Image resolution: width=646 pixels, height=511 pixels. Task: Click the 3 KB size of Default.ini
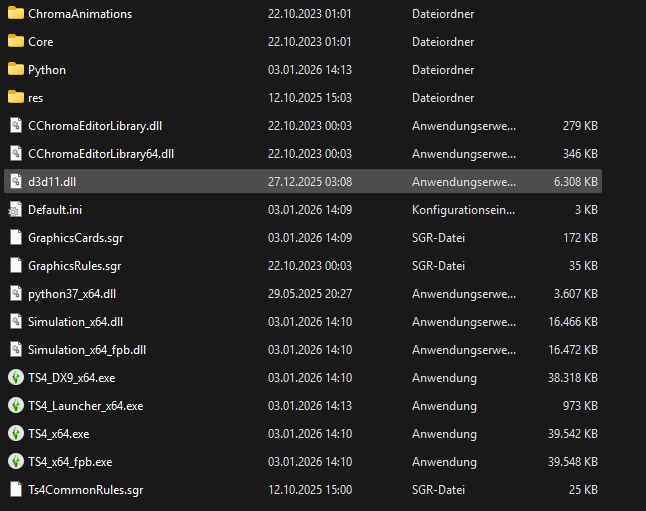pyautogui.click(x=586, y=210)
